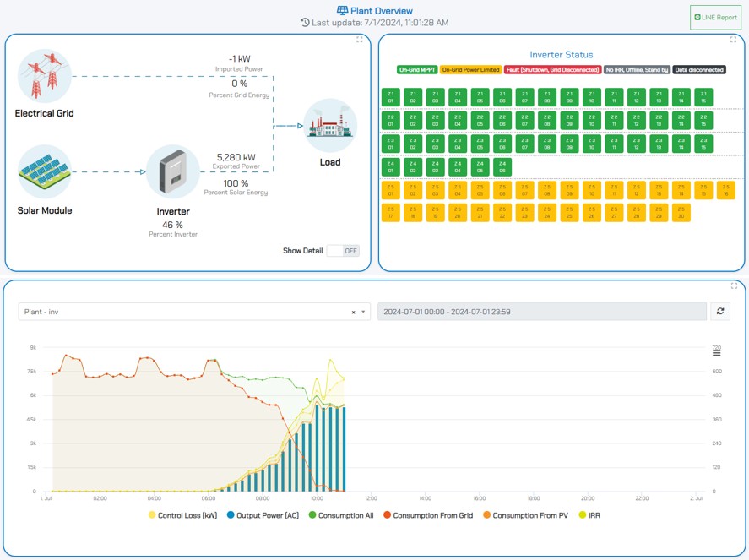Toggle the Show Detail switch

(344, 251)
